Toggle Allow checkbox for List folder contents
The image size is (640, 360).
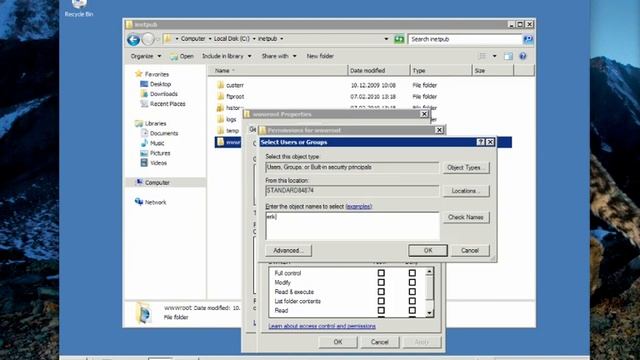(381, 301)
